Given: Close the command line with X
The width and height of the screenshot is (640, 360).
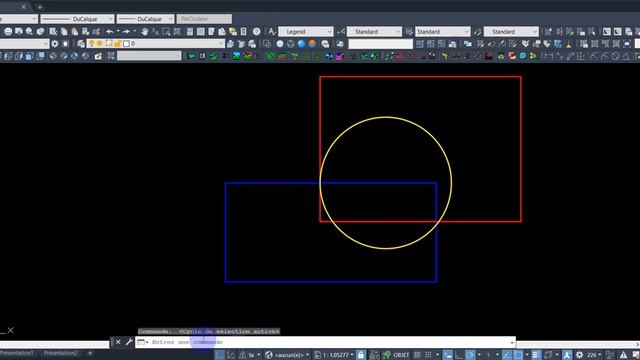Looking at the screenshot, I should 118,342.
